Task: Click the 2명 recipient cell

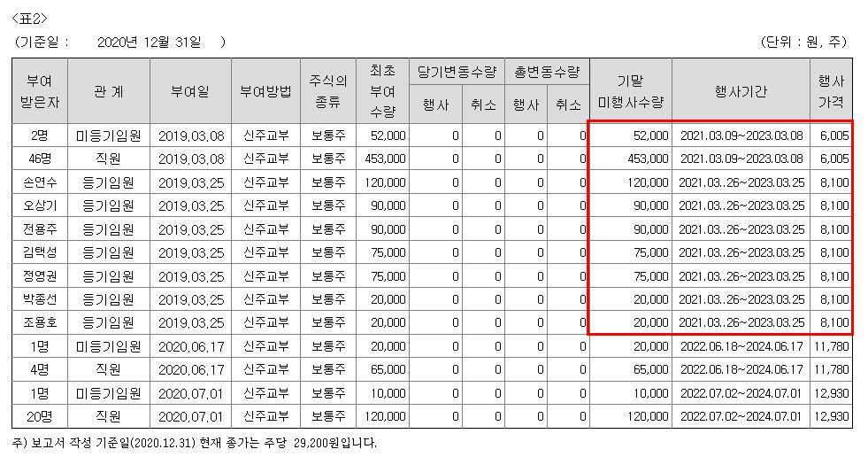Action: pyautogui.click(x=40, y=136)
